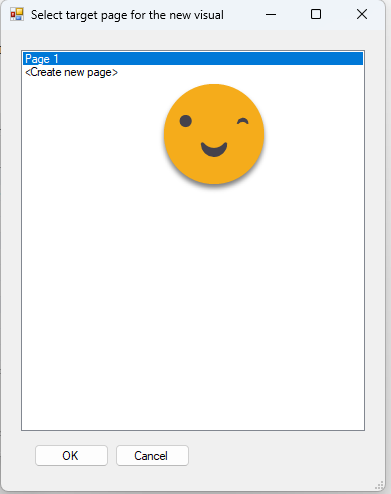Minimize the Select target page dialog

[271, 14]
